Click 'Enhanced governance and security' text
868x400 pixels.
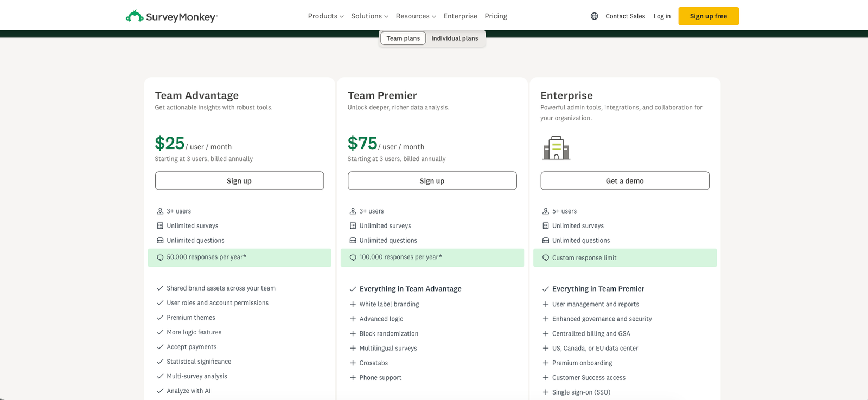[x=602, y=319]
